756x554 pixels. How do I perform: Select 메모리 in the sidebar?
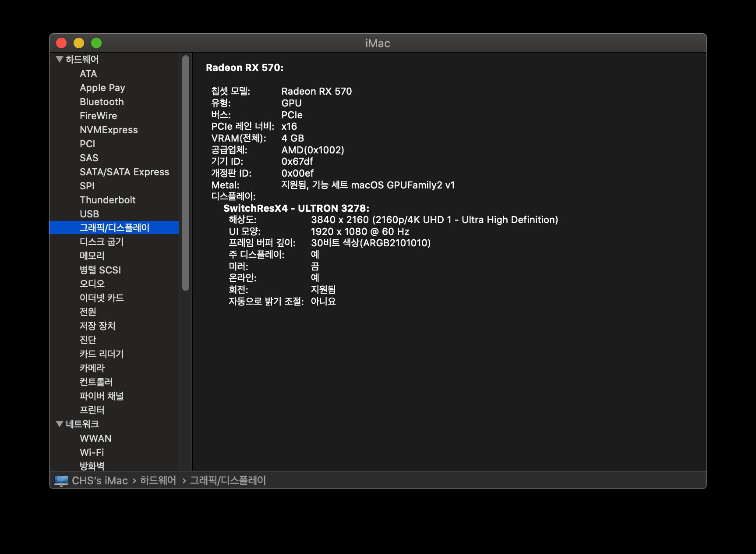tap(92, 256)
